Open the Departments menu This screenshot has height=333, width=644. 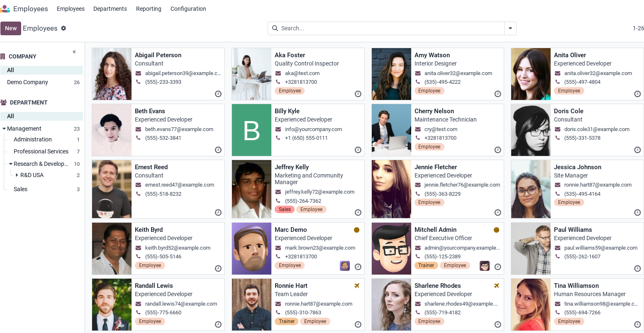110,9
